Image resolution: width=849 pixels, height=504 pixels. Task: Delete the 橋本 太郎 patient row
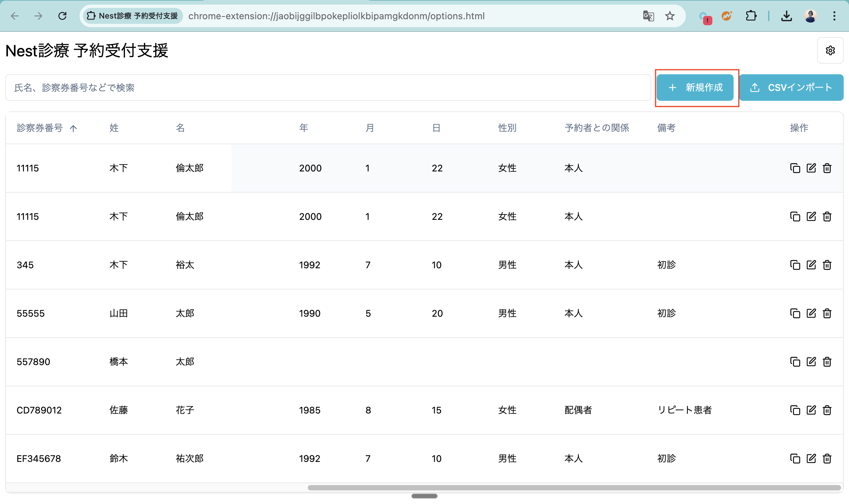point(827,362)
